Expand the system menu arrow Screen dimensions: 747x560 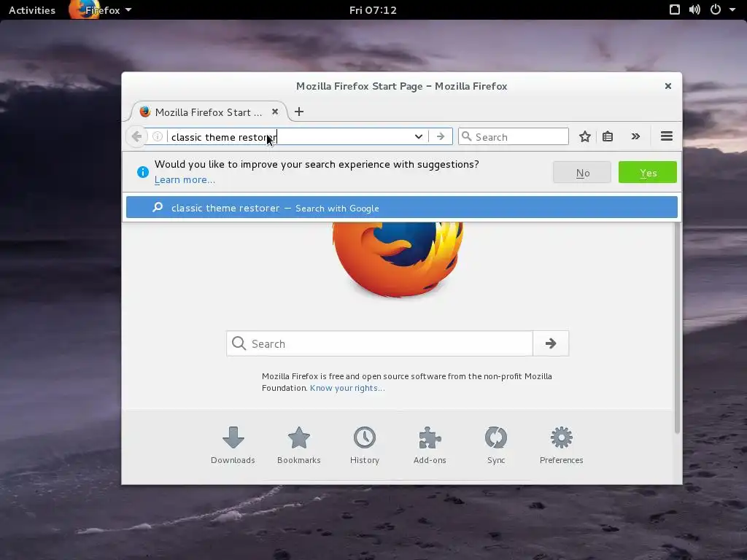(732, 9)
